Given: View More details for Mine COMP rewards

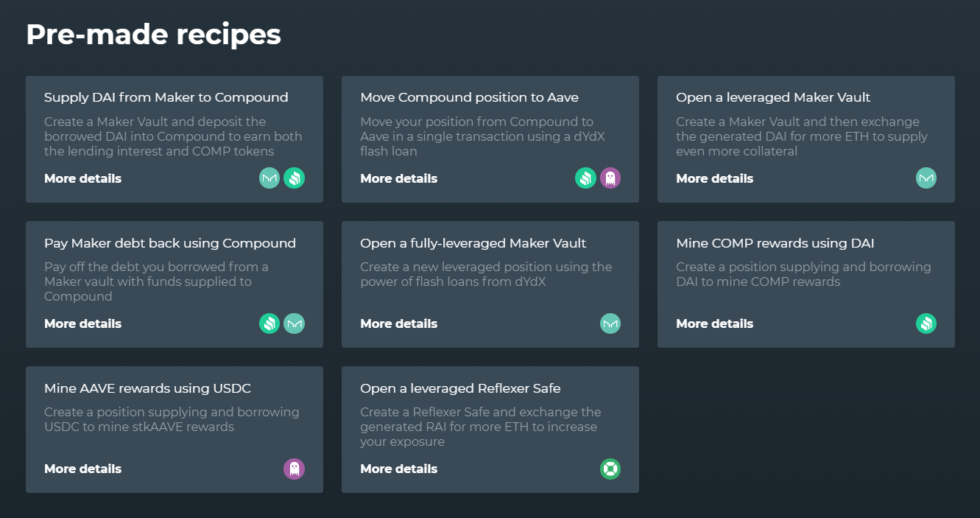Looking at the screenshot, I should tap(714, 323).
